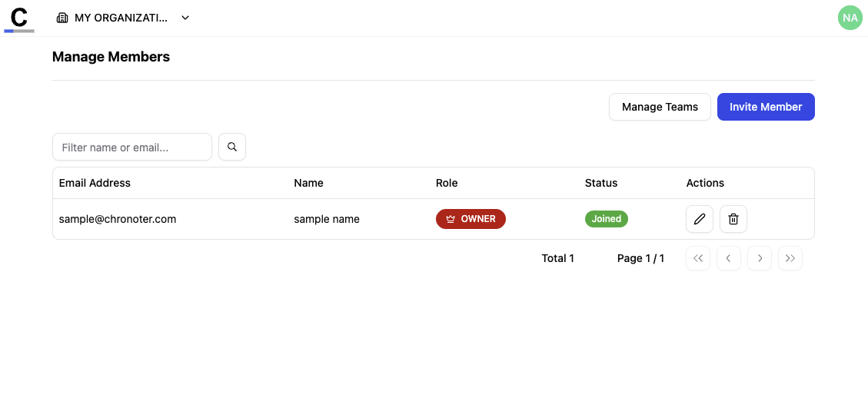Focus the filter name or email field
The height and width of the screenshot is (408, 868).
point(132,147)
